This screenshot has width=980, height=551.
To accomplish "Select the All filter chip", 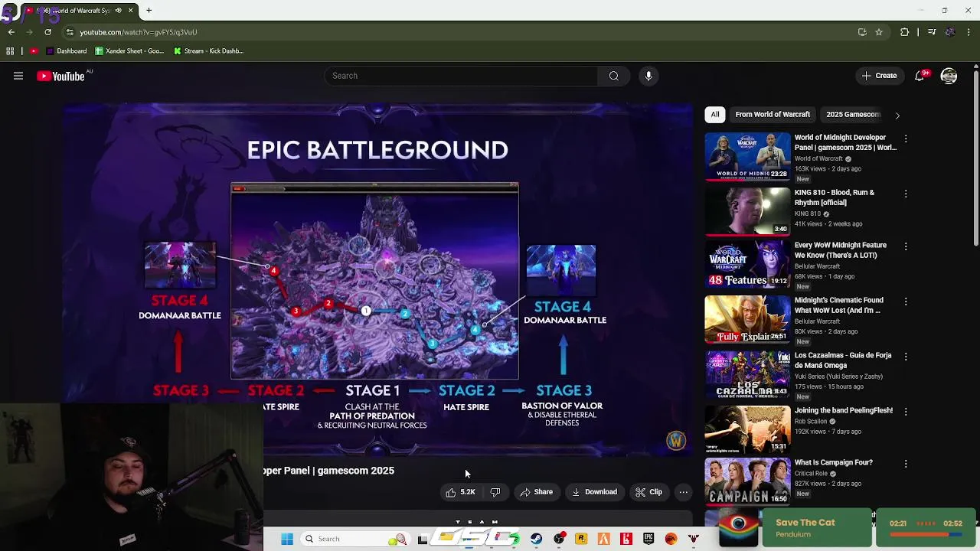I will 715,115.
